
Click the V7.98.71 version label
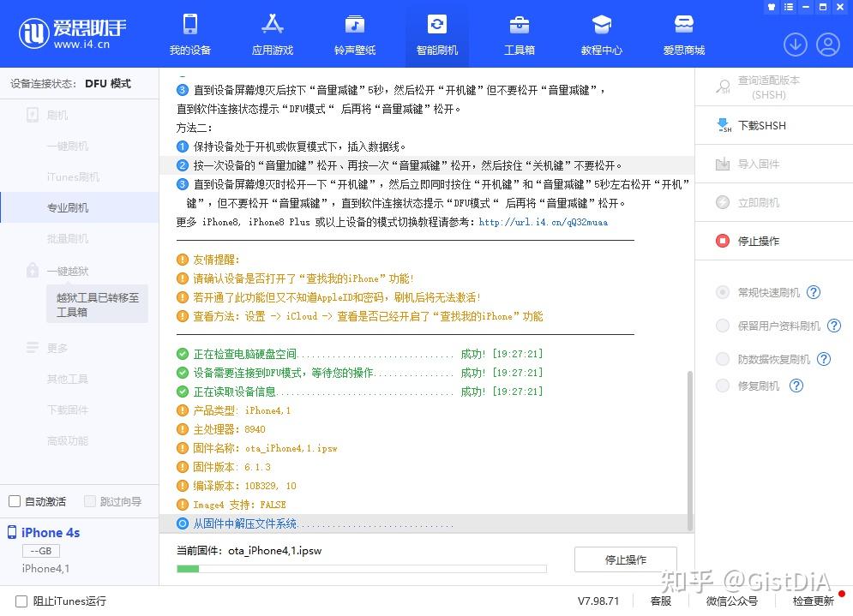[598, 601]
